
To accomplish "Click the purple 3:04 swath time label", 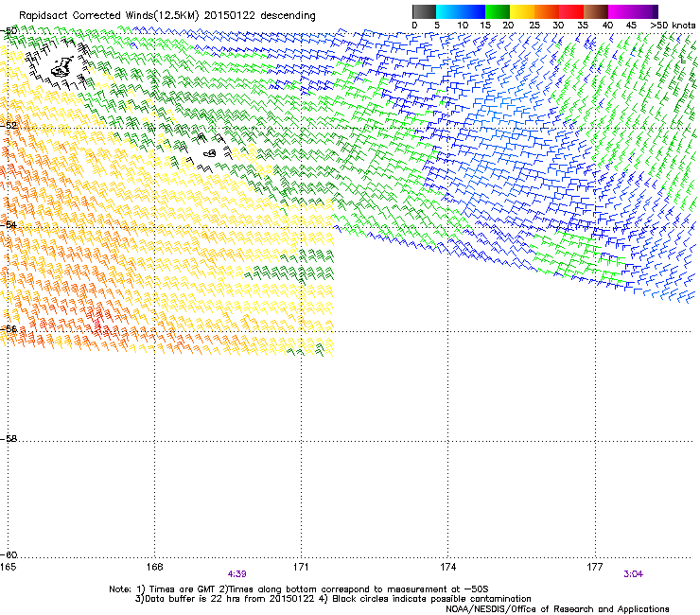I will [x=634, y=574].
